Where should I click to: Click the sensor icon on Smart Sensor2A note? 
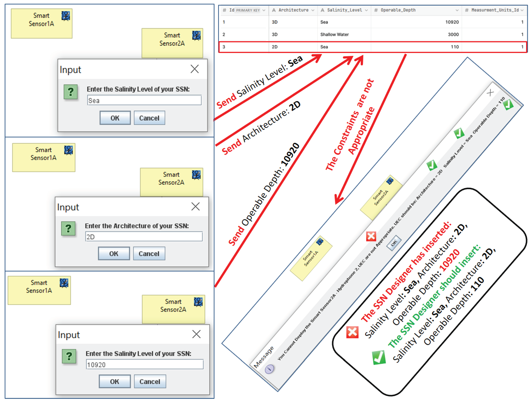(x=196, y=35)
